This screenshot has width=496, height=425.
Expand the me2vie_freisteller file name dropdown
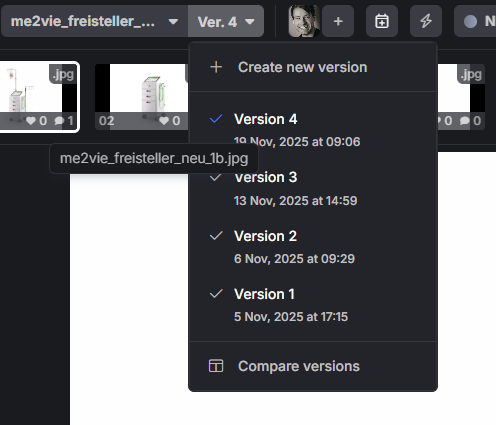(94, 21)
